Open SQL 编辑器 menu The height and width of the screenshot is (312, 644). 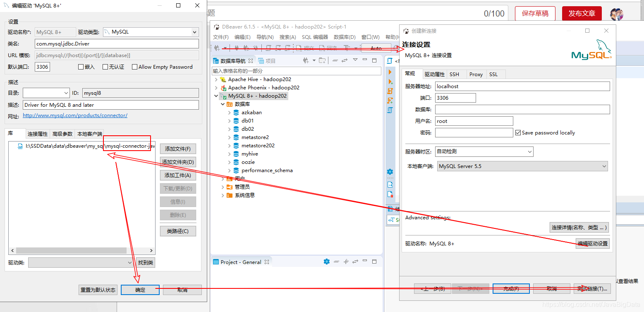click(315, 37)
